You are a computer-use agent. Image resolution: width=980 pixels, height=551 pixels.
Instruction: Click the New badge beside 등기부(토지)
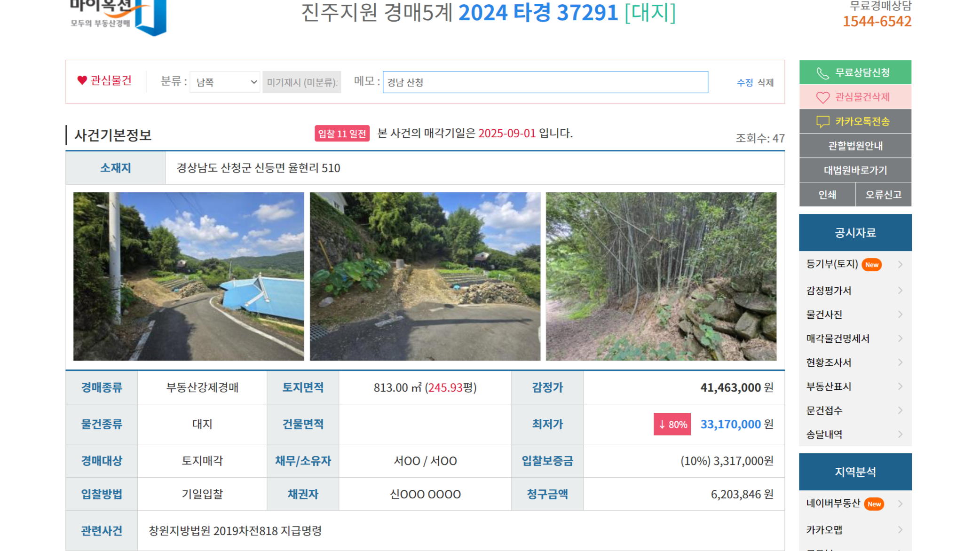click(x=871, y=265)
